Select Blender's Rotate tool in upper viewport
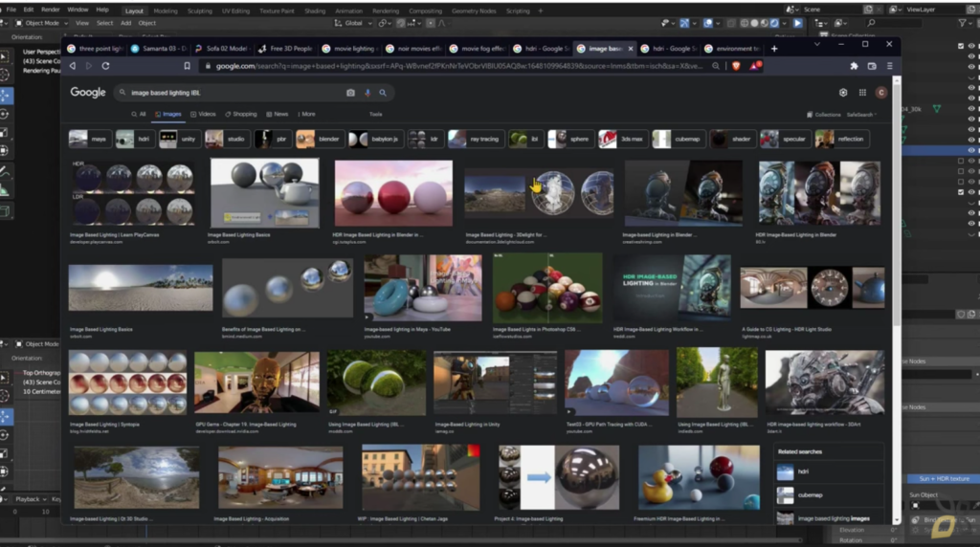The width and height of the screenshot is (980, 547). [x=5, y=114]
